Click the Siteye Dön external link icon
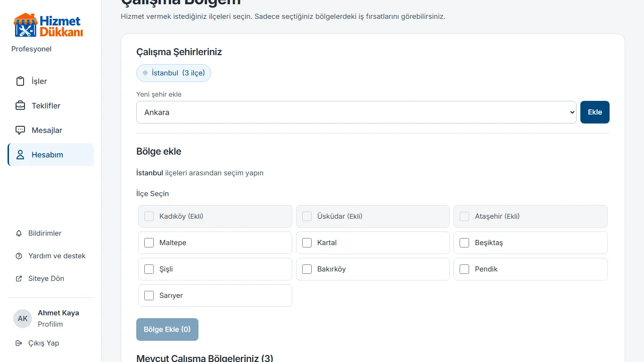This screenshot has height=362, width=644. coord(19,279)
